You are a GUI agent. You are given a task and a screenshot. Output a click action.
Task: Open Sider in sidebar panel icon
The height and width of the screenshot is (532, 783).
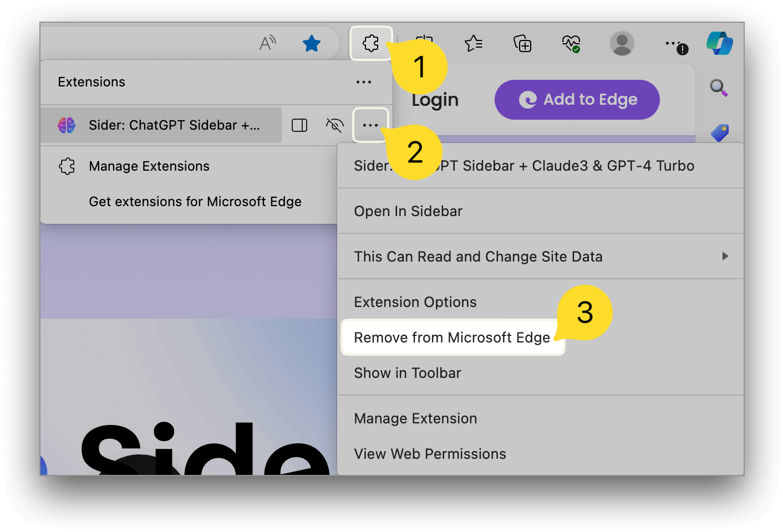[x=299, y=125]
